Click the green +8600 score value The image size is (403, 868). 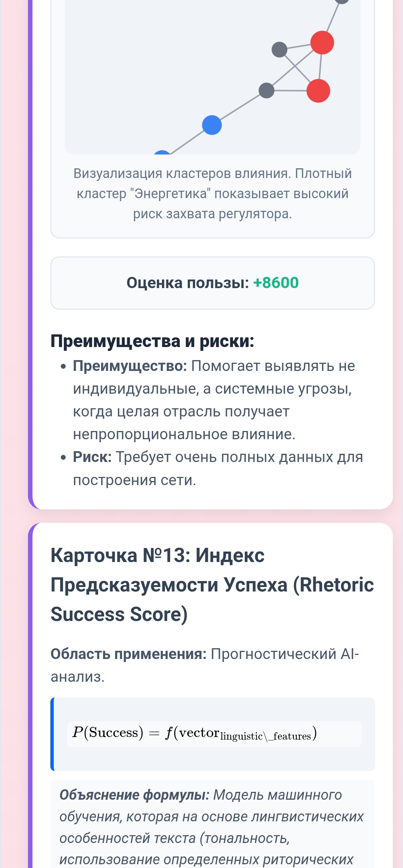[276, 283]
